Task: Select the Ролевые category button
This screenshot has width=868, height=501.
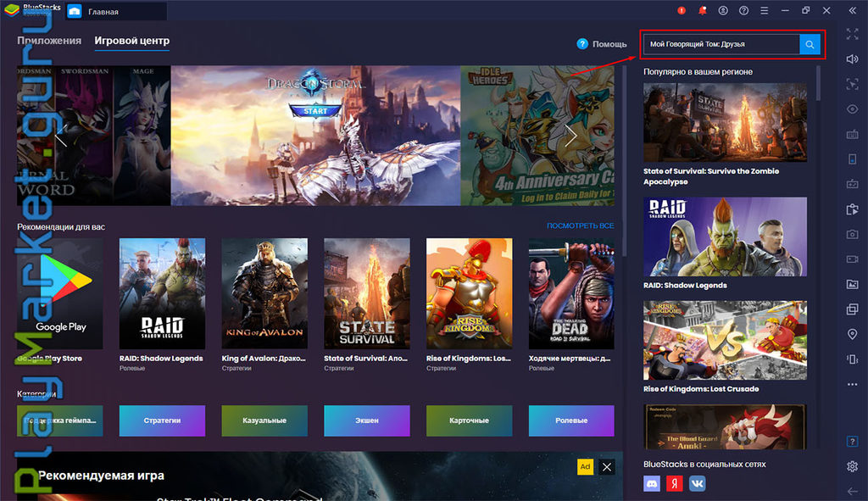Action: coord(571,420)
